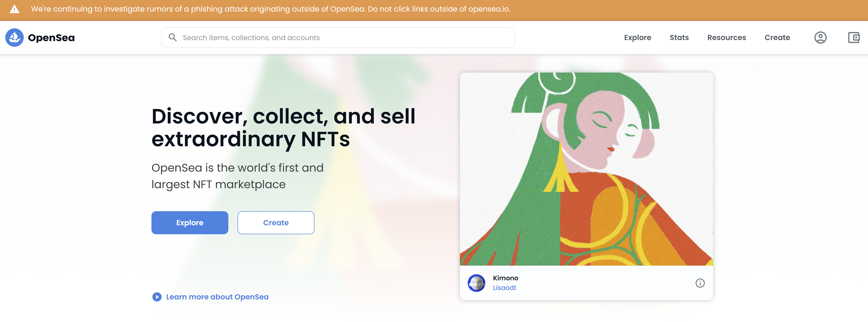Select Create in the top navigation
Image resolution: width=868 pixels, height=322 pixels.
(777, 37)
